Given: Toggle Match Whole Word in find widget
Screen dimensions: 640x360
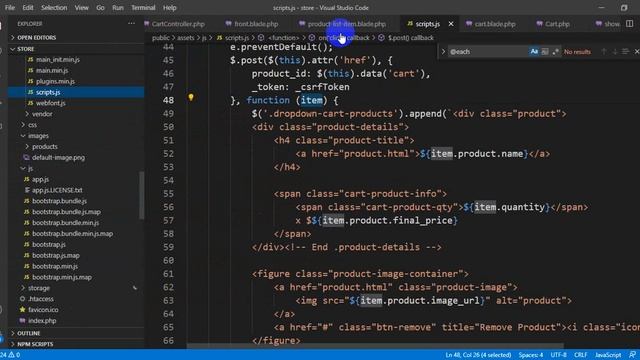Looking at the screenshot, I should click(545, 52).
